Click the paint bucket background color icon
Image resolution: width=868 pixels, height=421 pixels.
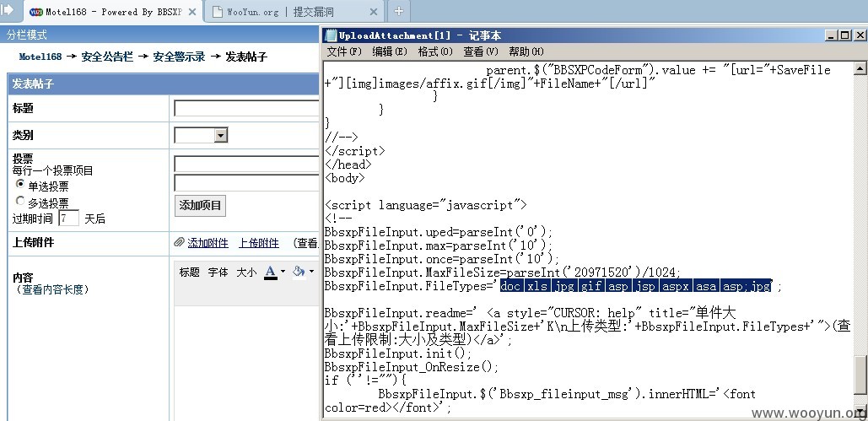click(299, 272)
